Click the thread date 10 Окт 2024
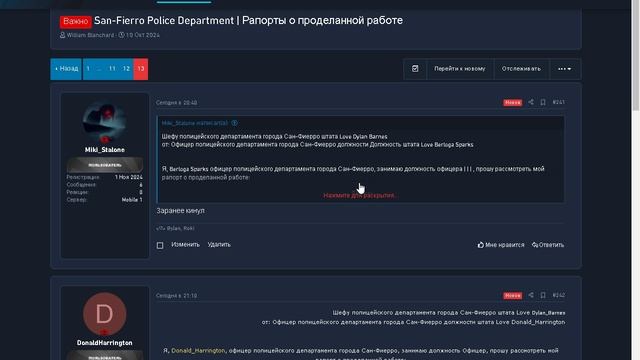The height and width of the screenshot is (360, 640). pos(142,35)
